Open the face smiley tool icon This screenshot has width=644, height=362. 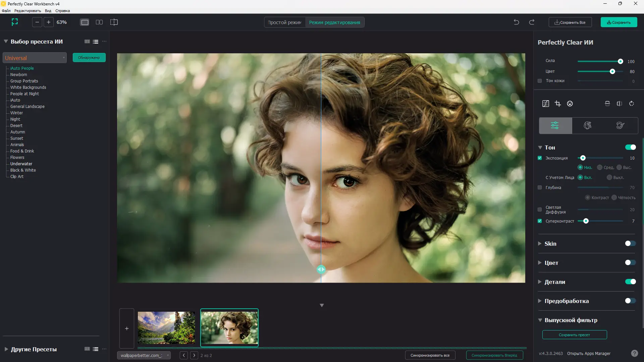pyautogui.click(x=570, y=104)
